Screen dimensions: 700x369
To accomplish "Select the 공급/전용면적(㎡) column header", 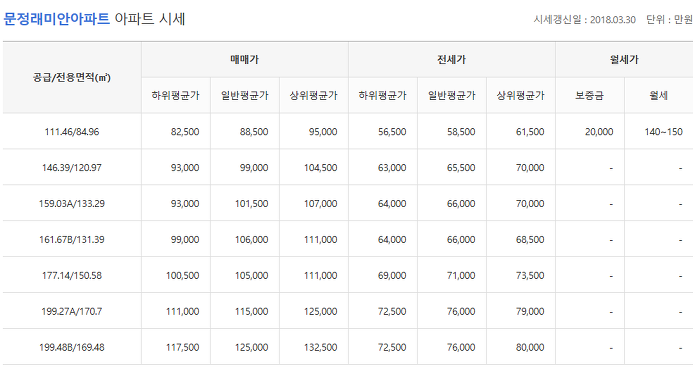I will 72,78.
